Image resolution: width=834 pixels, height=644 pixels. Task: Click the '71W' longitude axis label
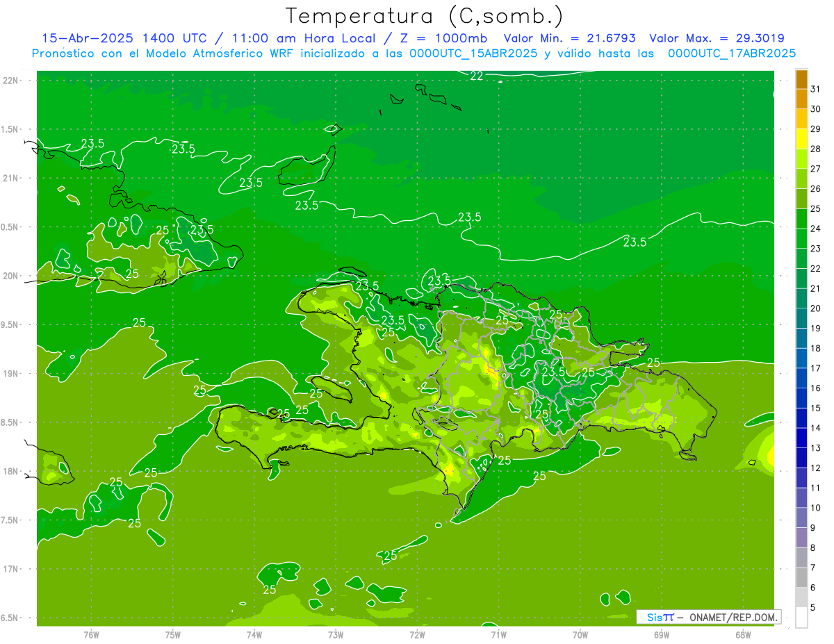point(498,635)
